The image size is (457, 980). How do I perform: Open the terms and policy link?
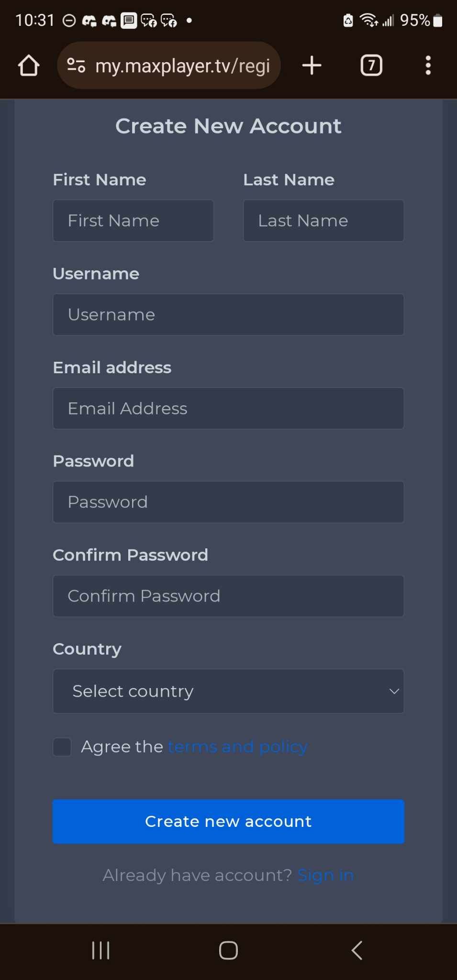[x=237, y=746]
